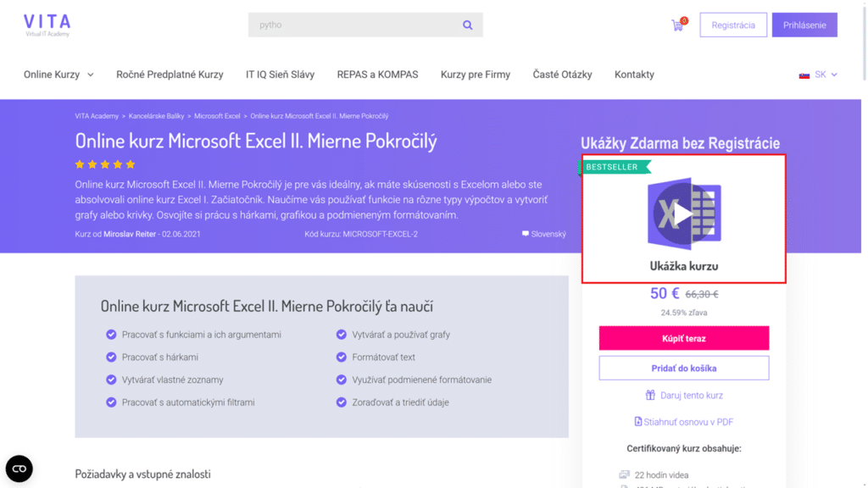Click the 'Prihlásenie' button
The image size is (868, 488).
(804, 25)
